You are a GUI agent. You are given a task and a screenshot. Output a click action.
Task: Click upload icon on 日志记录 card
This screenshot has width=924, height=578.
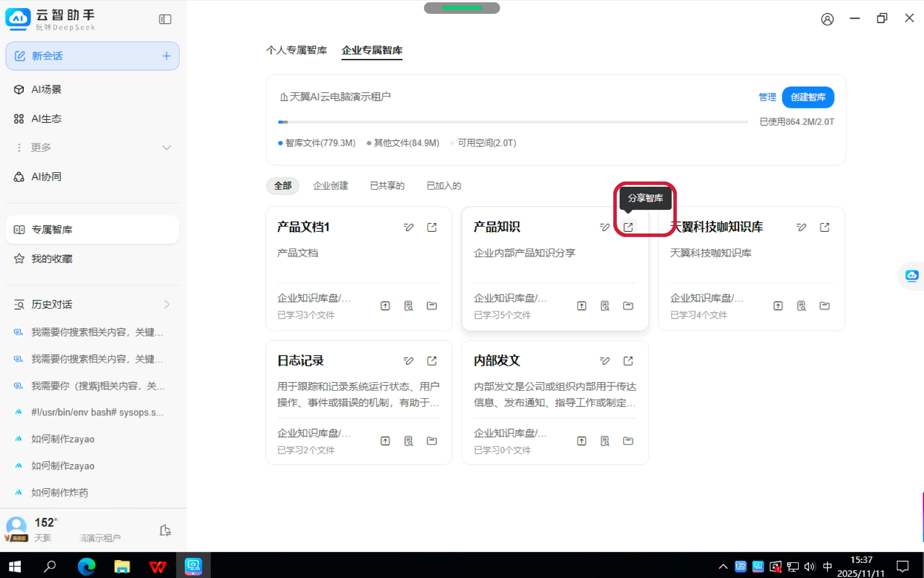[x=385, y=441]
